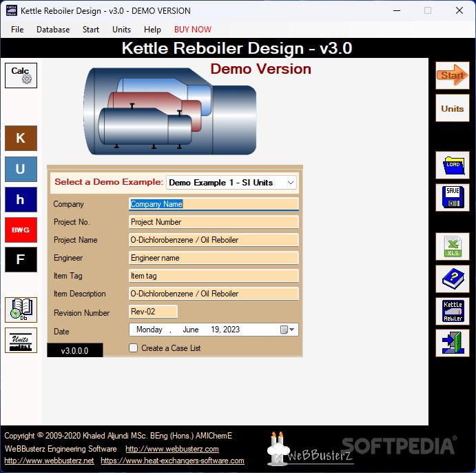Click the Item tag input field
Viewport: 476px width, 473px height.
tap(214, 276)
